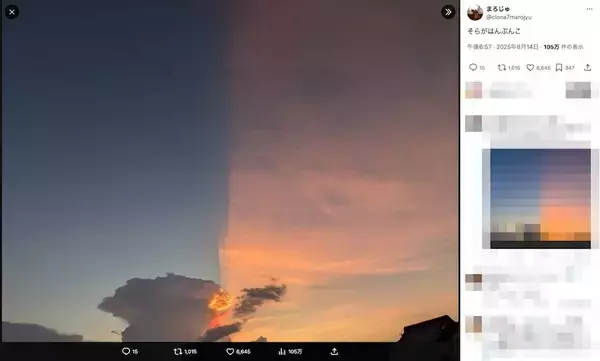Click the author's display name
Viewport: 600px width, 361px height.
498,8
